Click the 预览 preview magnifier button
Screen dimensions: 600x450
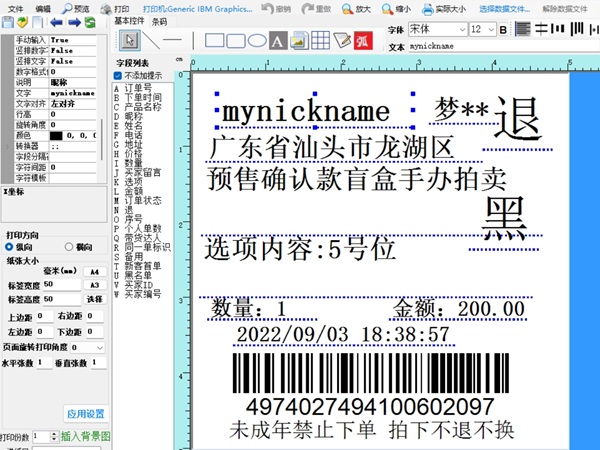click(76, 8)
